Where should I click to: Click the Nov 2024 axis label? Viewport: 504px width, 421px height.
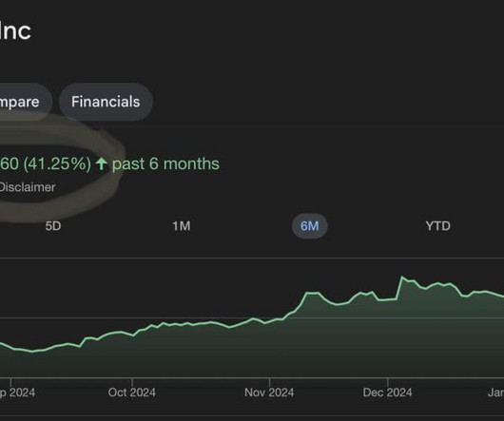click(x=269, y=392)
